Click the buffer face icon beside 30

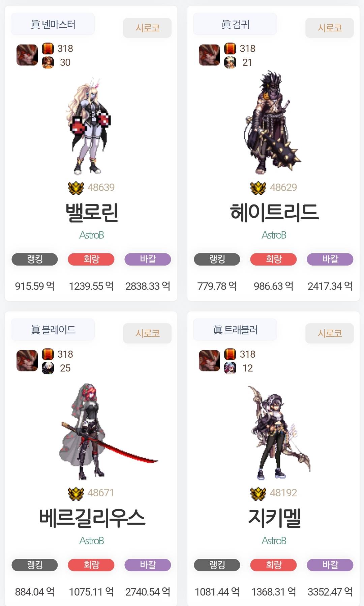tap(48, 62)
